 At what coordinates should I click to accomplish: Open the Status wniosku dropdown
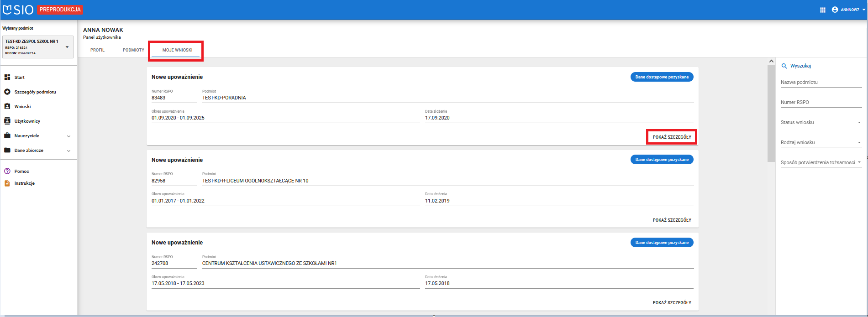coord(821,122)
